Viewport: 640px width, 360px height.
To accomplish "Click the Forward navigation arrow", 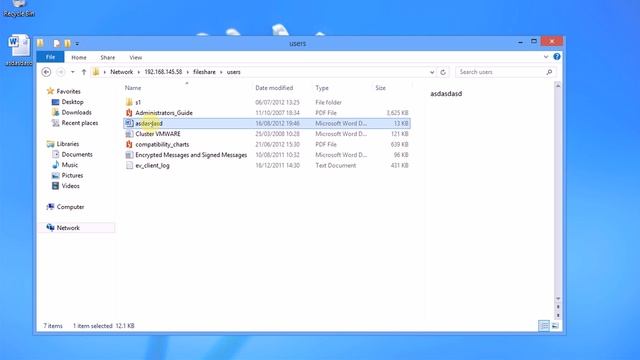I will click(60, 72).
